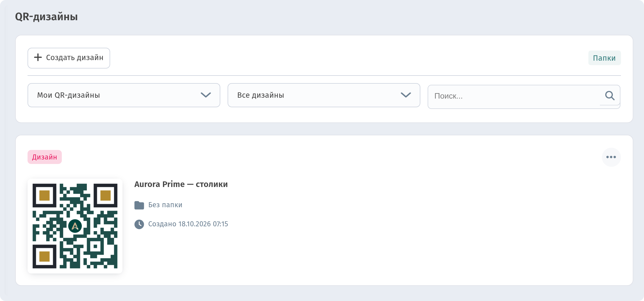Click the Создано 18.10.2026 07:15 text

click(188, 224)
